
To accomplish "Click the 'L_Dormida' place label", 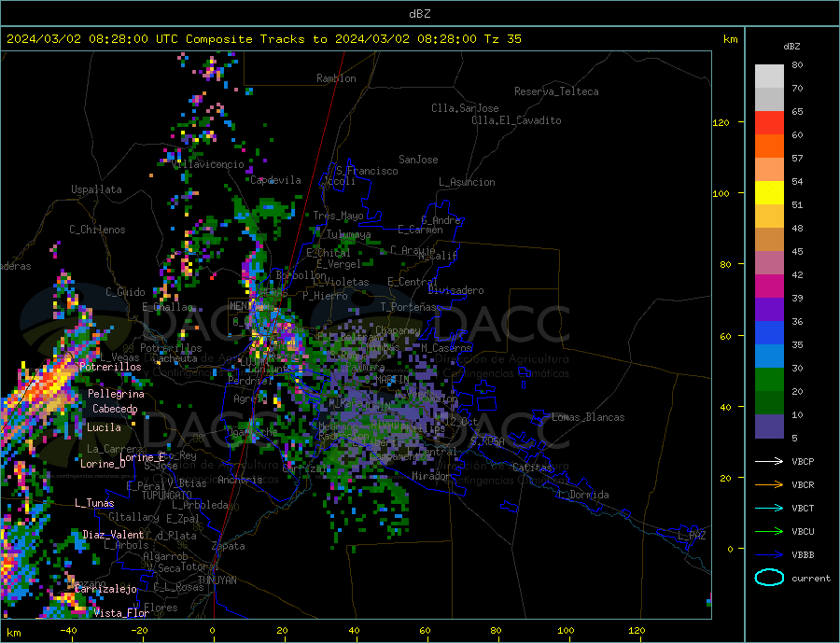I will tap(584, 495).
